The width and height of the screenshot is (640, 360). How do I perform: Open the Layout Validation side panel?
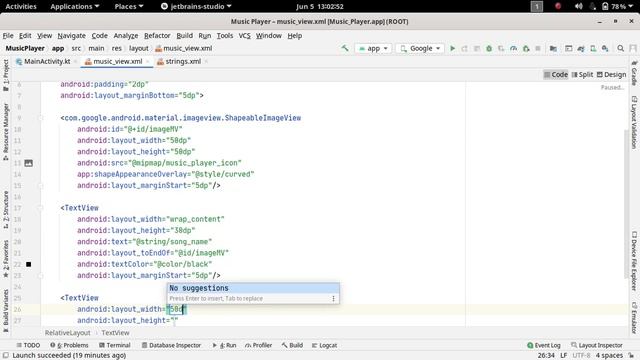634,122
